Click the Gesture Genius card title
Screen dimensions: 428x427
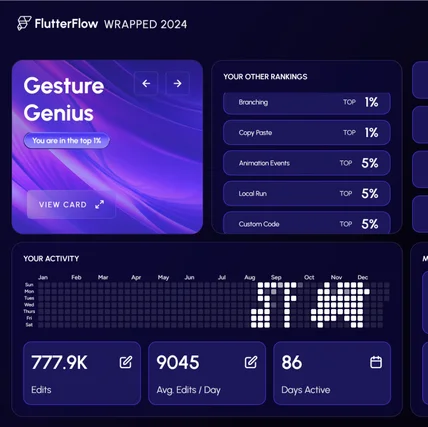pos(64,99)
